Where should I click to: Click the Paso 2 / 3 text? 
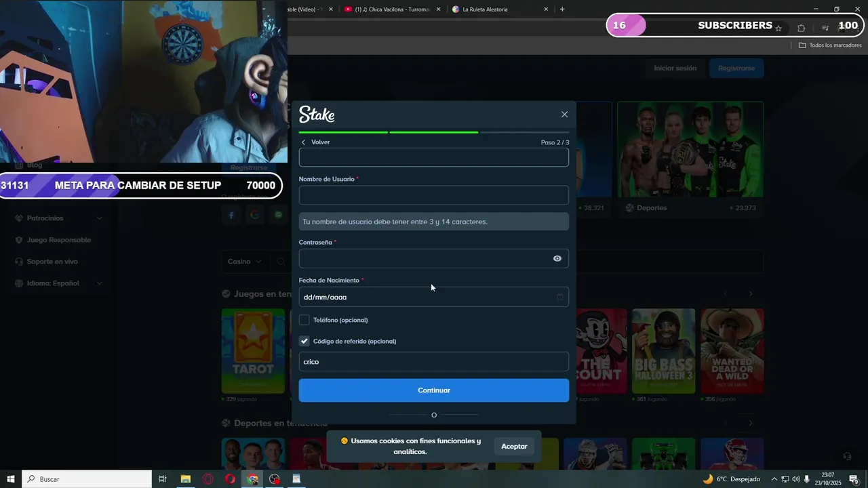555,142
